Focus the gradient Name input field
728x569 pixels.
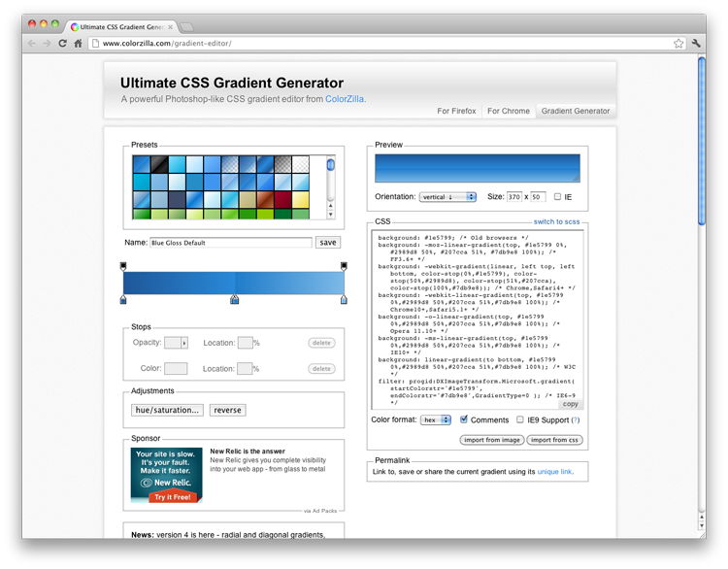pyautogui.click(x=231, y=243)
